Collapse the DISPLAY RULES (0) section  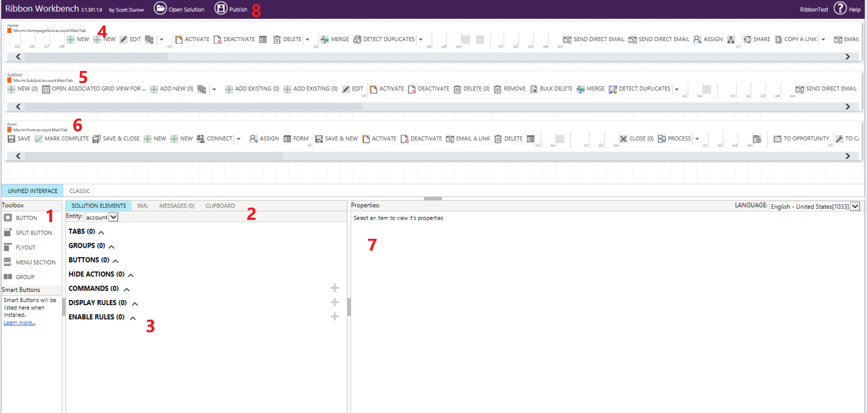click(x=135, y=303)
